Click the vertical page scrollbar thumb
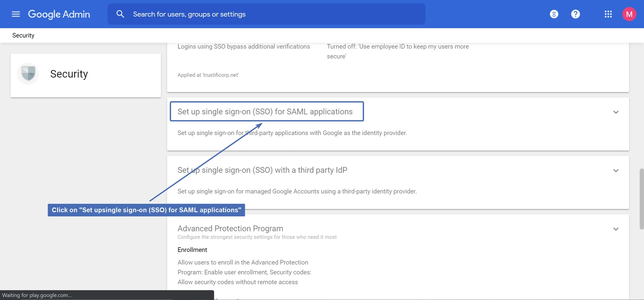The image size is (644, 300). (x=641, y=199)
